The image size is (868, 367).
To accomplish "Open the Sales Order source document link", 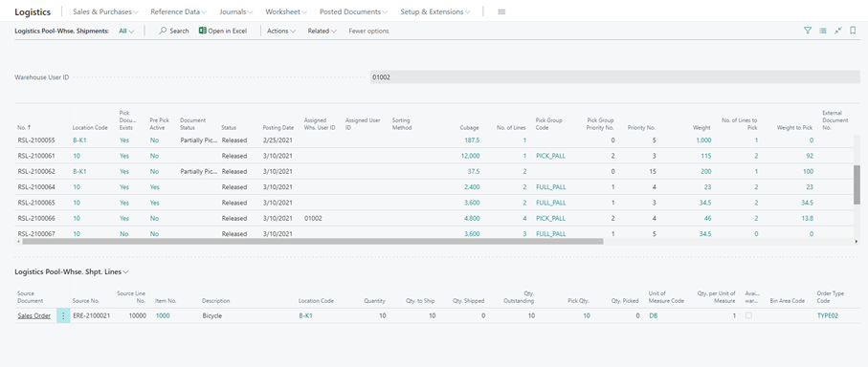I will point(34,315).
